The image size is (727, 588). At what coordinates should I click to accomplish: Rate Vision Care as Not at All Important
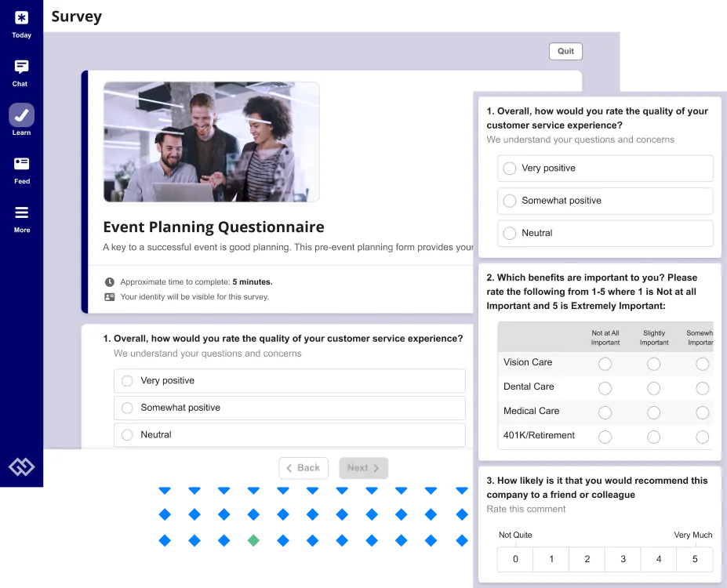pos(605,364)
